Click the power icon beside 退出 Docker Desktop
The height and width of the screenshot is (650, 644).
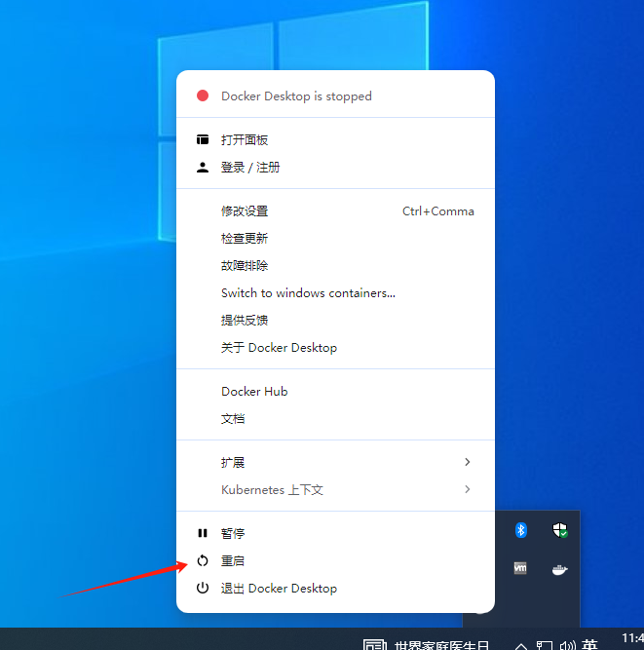(x=203, y=588)
